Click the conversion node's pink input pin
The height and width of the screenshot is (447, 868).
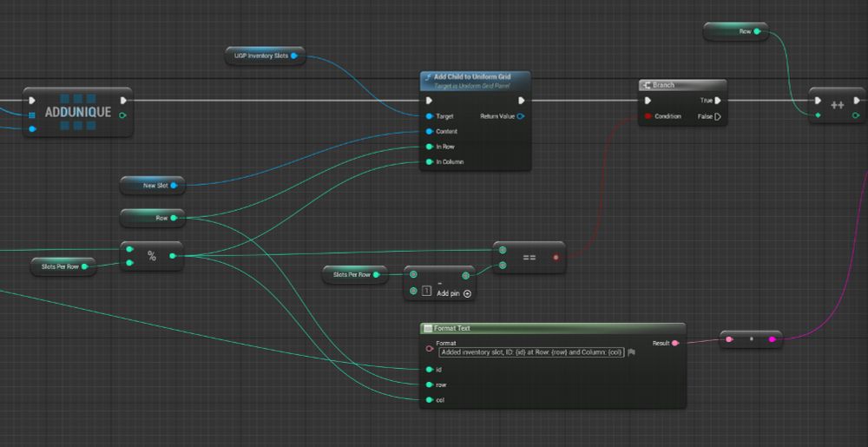coord(729,339)
